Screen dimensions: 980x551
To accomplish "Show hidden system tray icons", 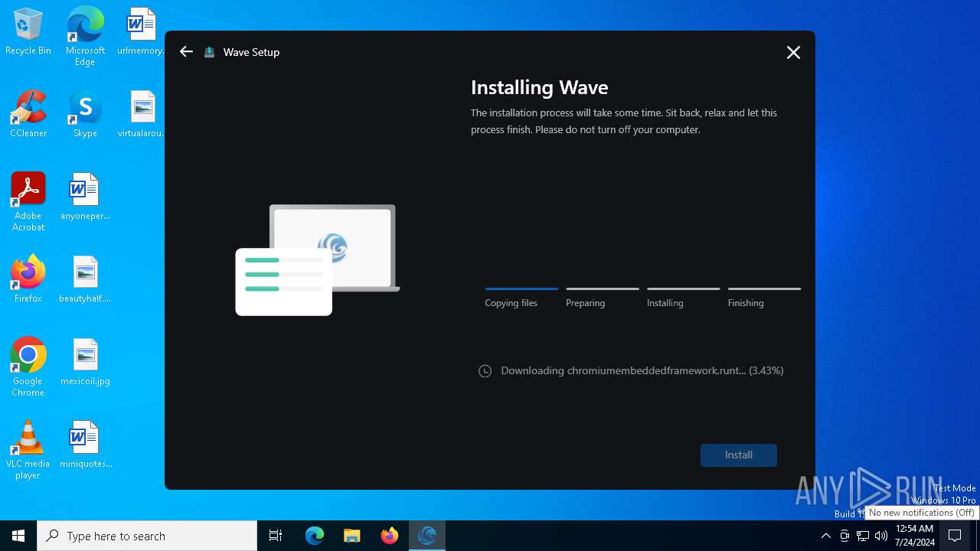I will tap(825, 536).
